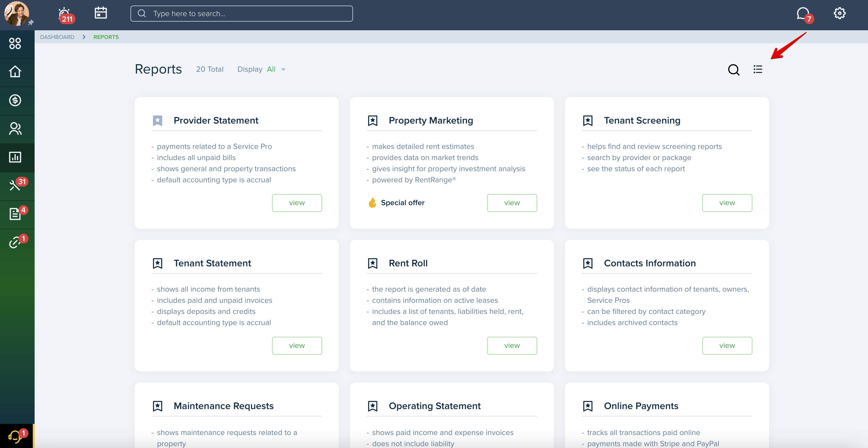
Task: Click the Property Marketing title
Action: point(431,120)
